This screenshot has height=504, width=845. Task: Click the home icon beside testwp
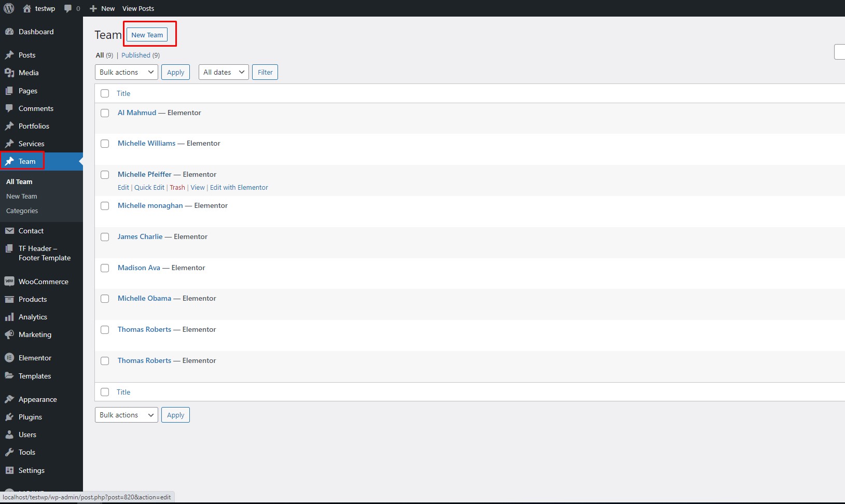(27, 8)
